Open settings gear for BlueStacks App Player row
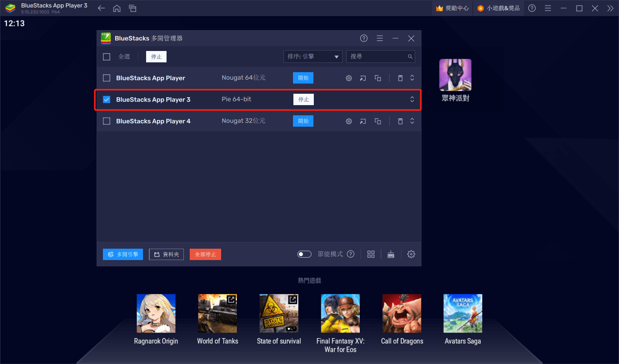The height and width of the screenshot is (364, 619). (x=349, y=78)
